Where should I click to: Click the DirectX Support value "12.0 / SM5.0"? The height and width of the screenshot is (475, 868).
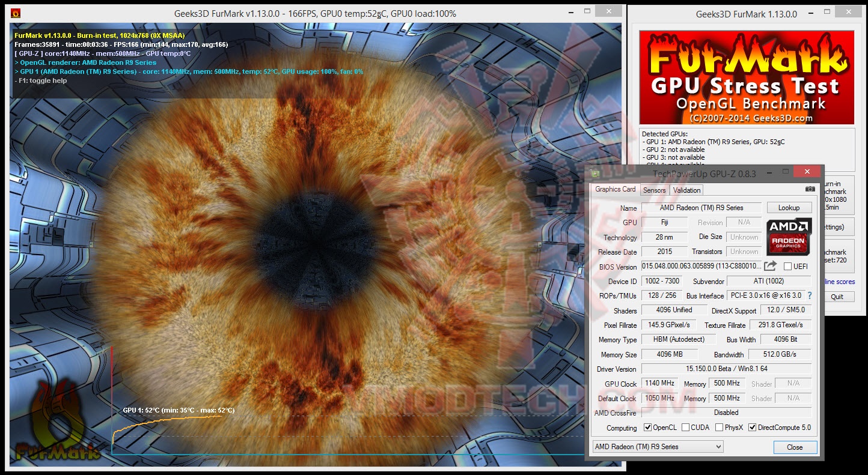(786, 310)
